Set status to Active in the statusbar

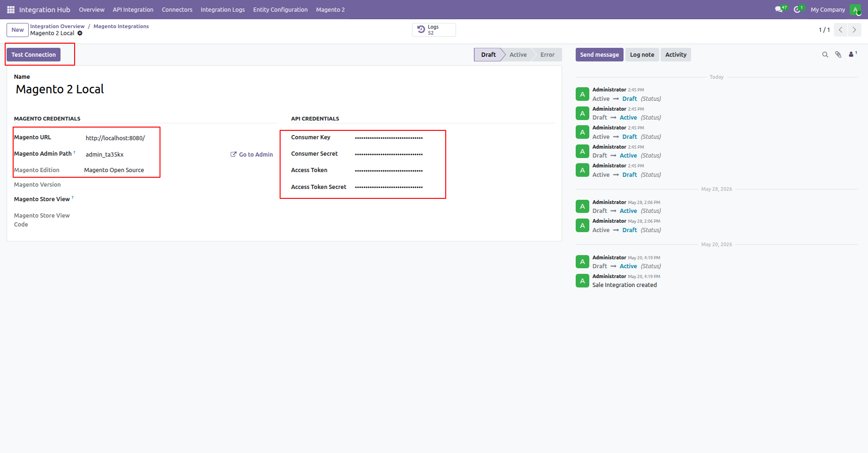[x=518, y=54]
